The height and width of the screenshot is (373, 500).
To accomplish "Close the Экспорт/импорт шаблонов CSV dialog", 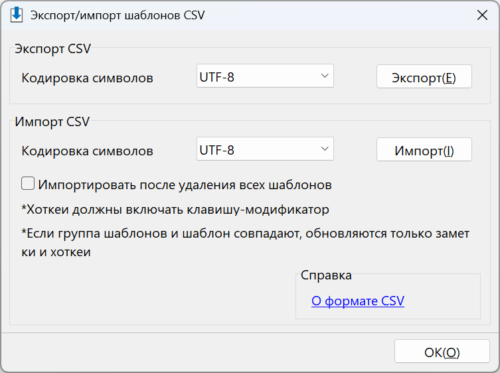I will pyautogui.click(x=482, y=15).
